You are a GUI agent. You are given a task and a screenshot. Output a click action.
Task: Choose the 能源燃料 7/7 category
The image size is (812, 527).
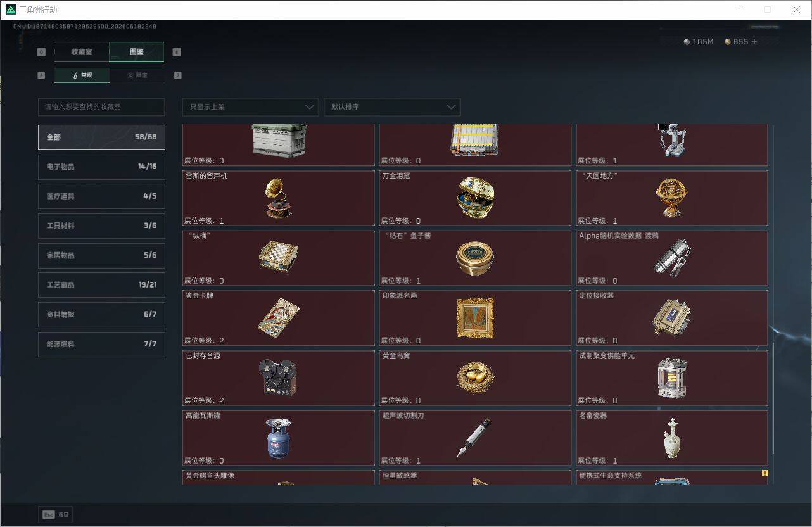click(x=101, y=344)
